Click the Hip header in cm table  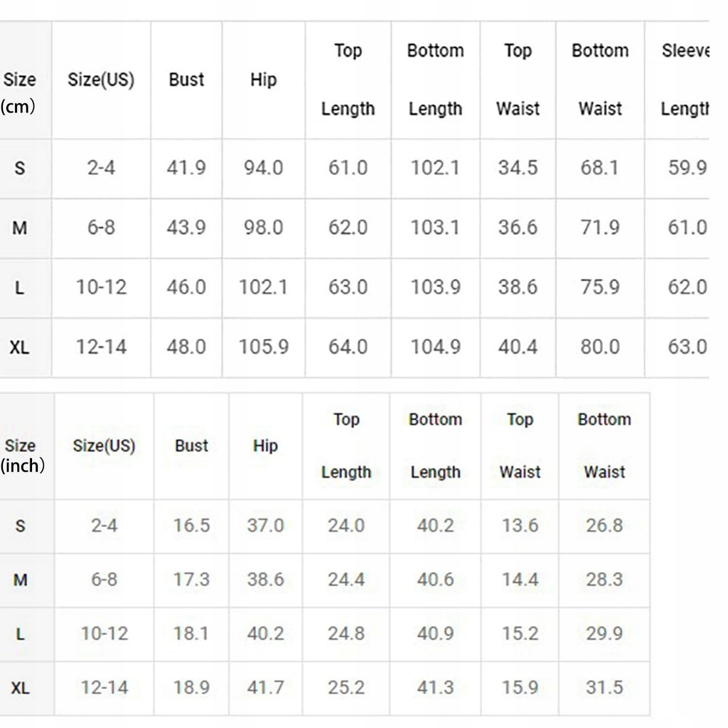[x=263, y=80]
